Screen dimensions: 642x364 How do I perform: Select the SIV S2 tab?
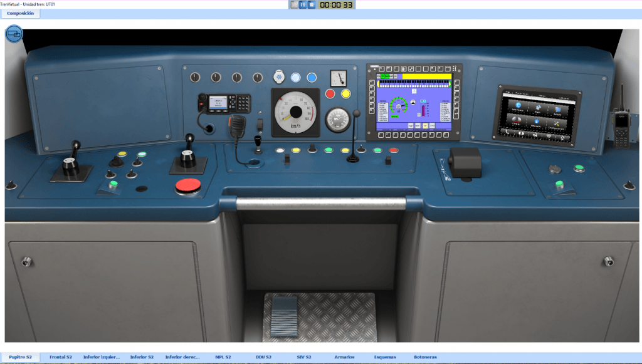click(304, 357)
